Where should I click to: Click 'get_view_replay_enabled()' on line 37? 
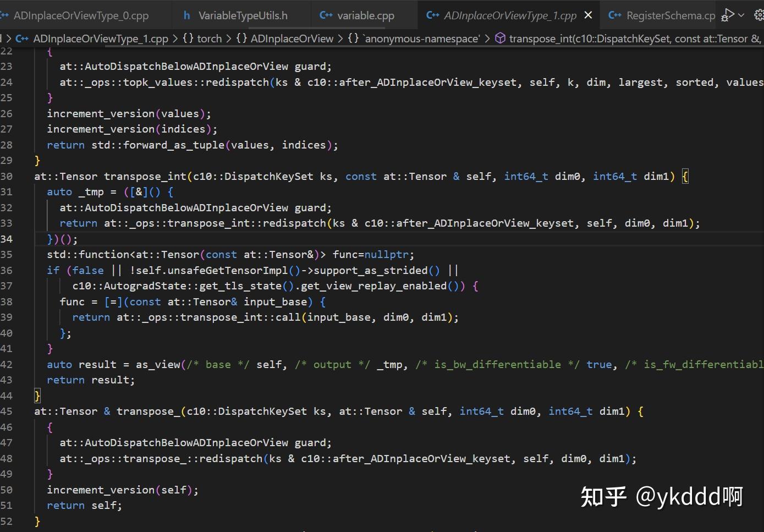380,286
